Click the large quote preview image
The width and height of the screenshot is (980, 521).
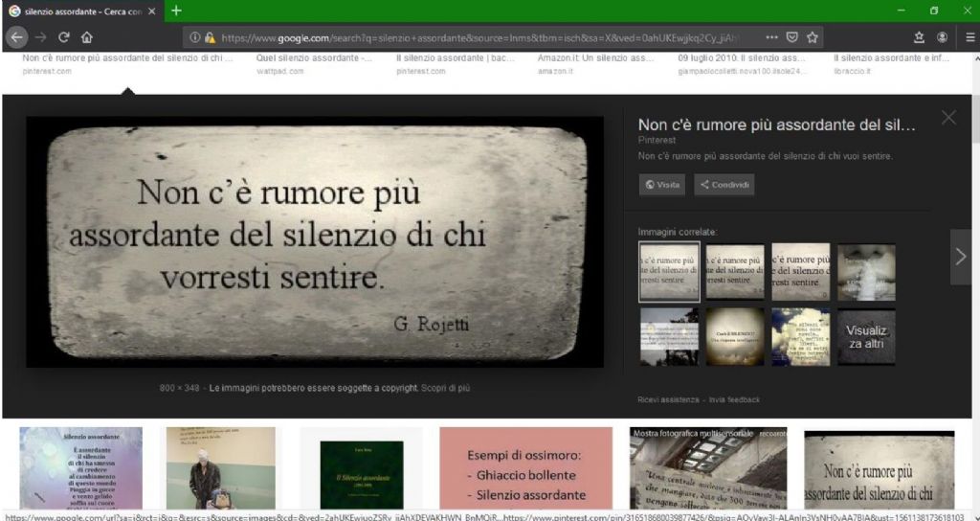(315, 241)
